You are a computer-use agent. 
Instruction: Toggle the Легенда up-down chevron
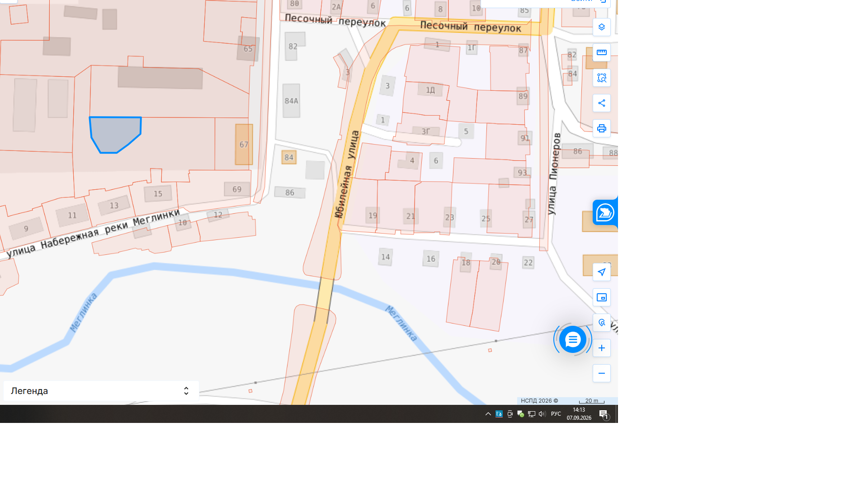186,391
